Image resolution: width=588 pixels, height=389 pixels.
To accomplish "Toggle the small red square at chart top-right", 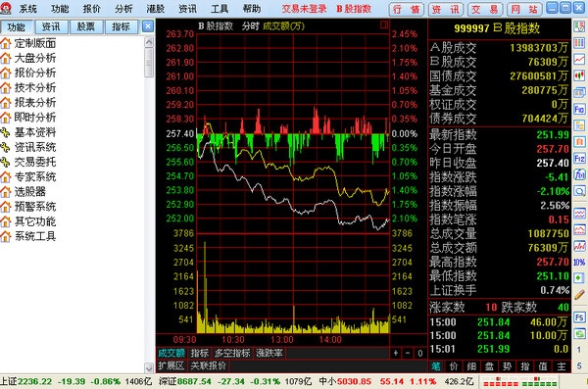I will click(383, 24).
